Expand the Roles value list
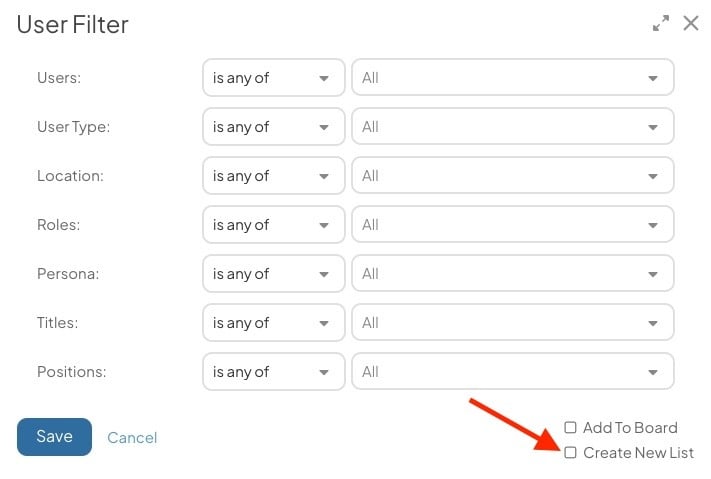This screenshot has width=711, height=479. coord(512,225)
